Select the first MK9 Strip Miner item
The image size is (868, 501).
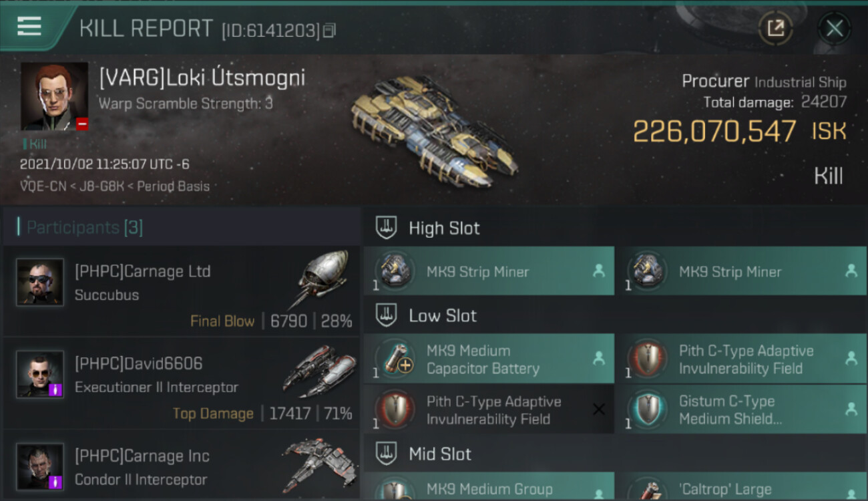[x=489, y=271]
